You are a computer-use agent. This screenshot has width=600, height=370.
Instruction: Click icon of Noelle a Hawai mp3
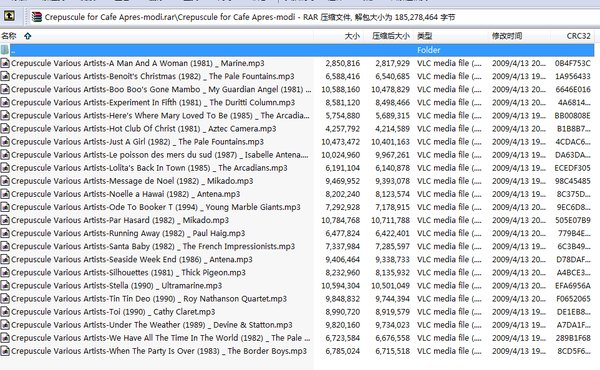5,194
